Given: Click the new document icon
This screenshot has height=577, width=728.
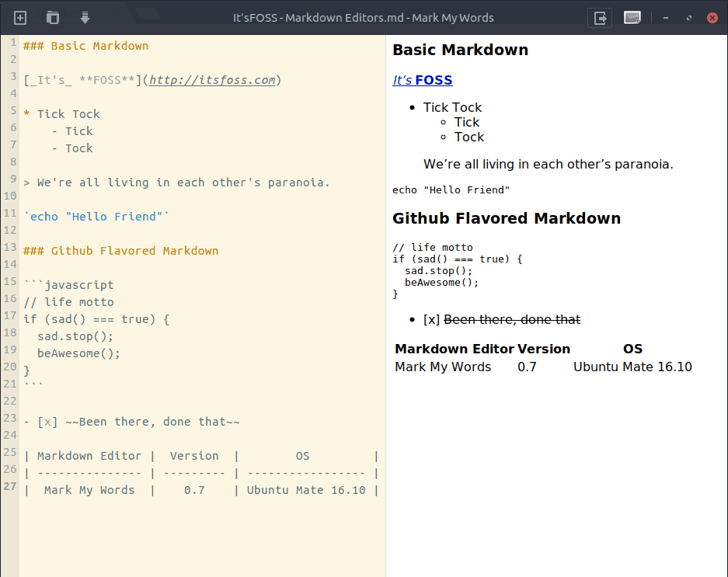Looking at the screenshot, I should (x=20, y=18).
